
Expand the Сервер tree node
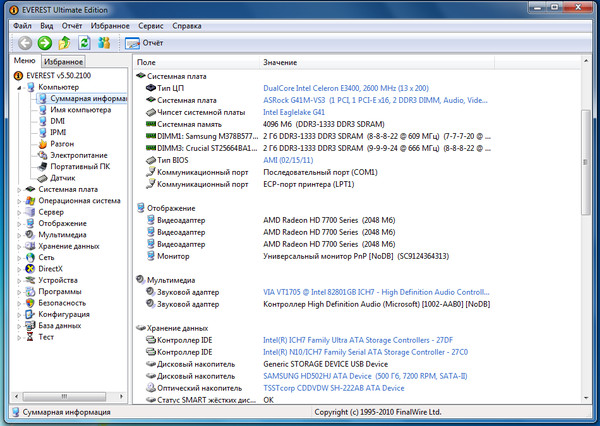point(19,212)
